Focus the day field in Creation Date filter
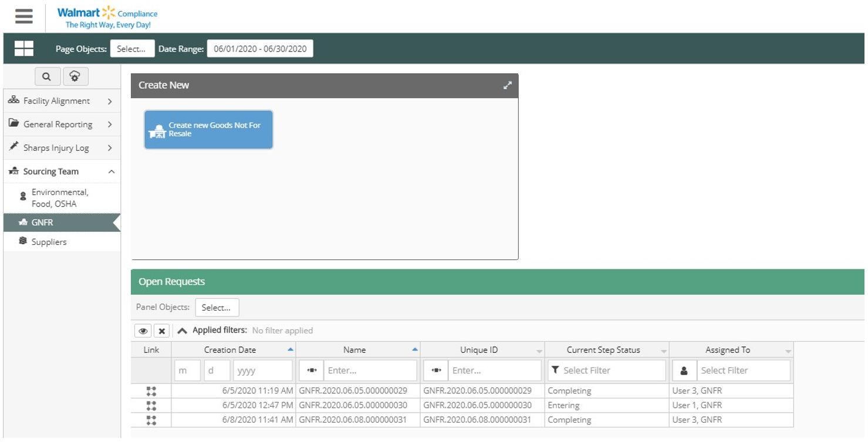The image size is (868, 442). (217, 370)
